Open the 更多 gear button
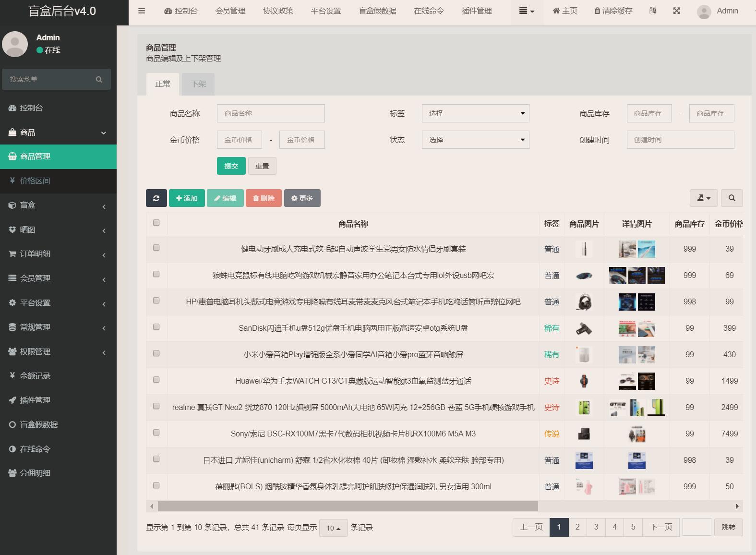This screenshot has height=555, width=756. pyautogui.click(x=302, y=198)
